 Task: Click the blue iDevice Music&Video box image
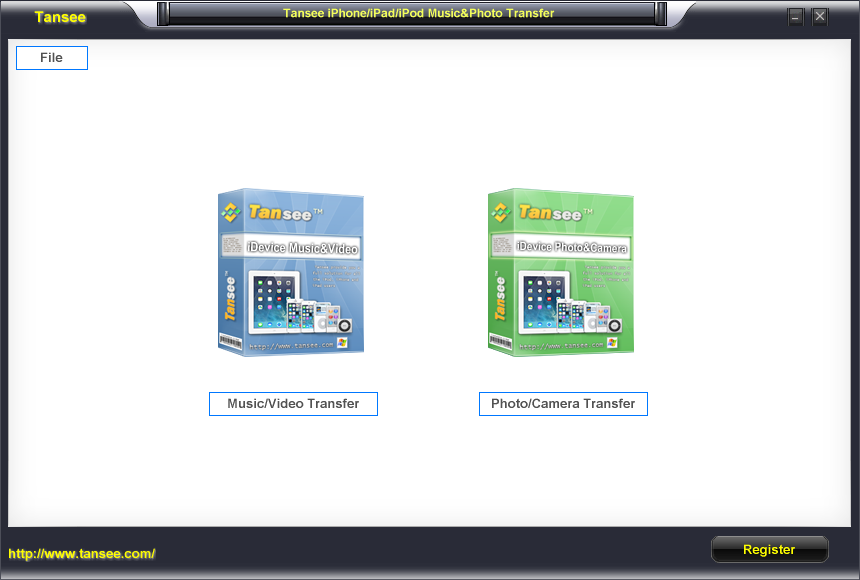[291, 272]
